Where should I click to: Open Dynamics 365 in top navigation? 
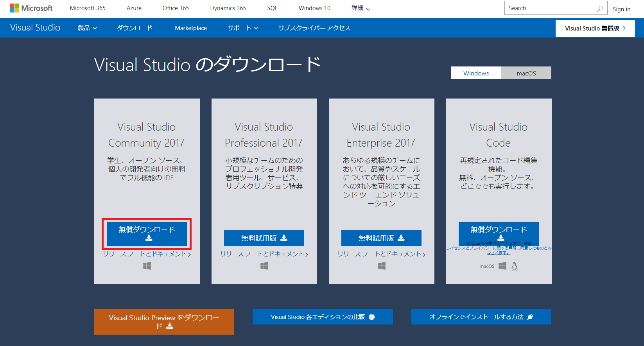[228, 8]
